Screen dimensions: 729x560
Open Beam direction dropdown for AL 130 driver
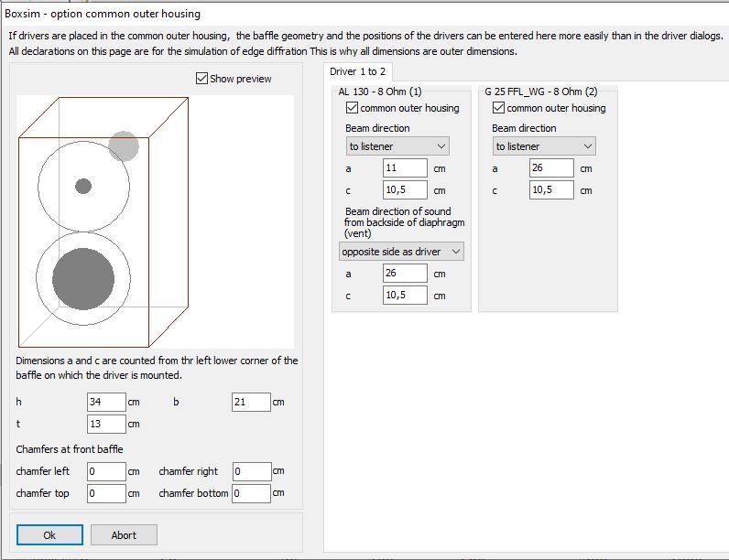pos(397,146)
